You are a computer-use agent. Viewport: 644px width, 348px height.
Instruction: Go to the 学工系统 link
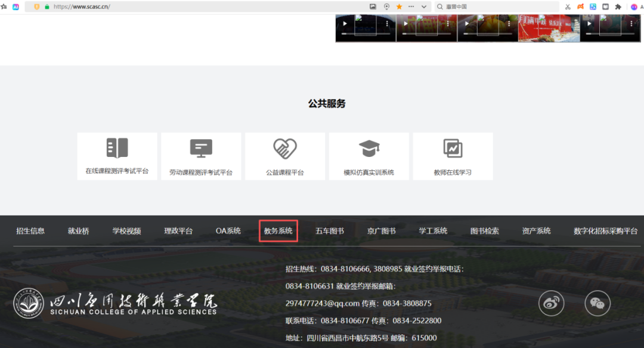433,231
